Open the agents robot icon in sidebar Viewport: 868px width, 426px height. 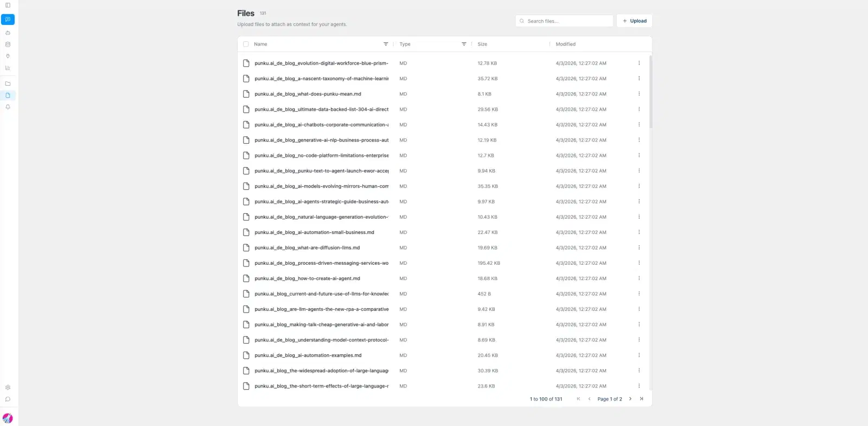click(x=8, y=33)
